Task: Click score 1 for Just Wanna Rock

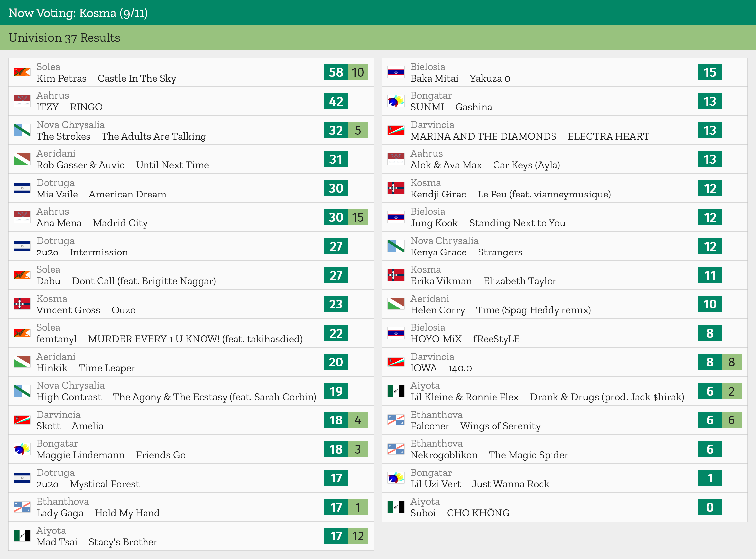Action: tap(710, 478)
